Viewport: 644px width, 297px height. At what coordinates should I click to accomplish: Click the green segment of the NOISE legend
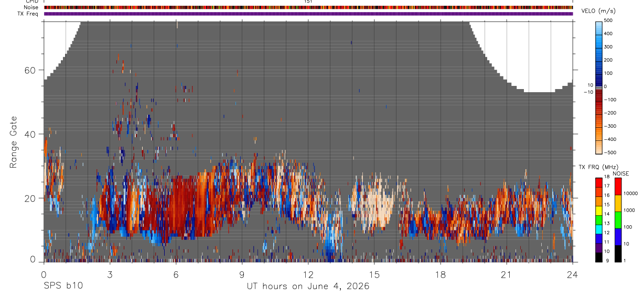click(x=618, y=220)
